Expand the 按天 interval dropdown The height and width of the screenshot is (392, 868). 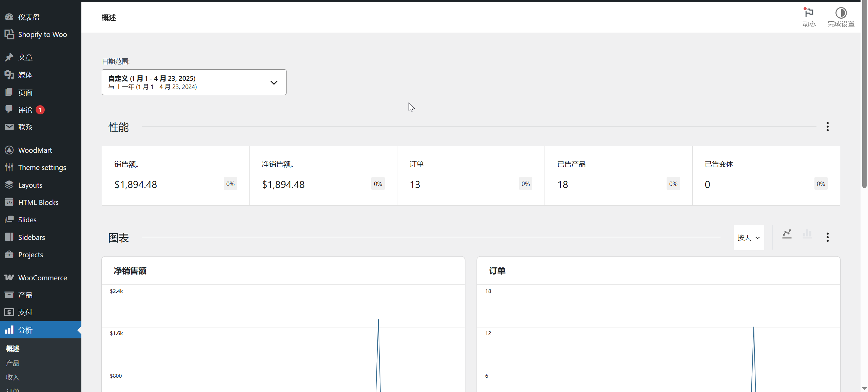(749, 238)
